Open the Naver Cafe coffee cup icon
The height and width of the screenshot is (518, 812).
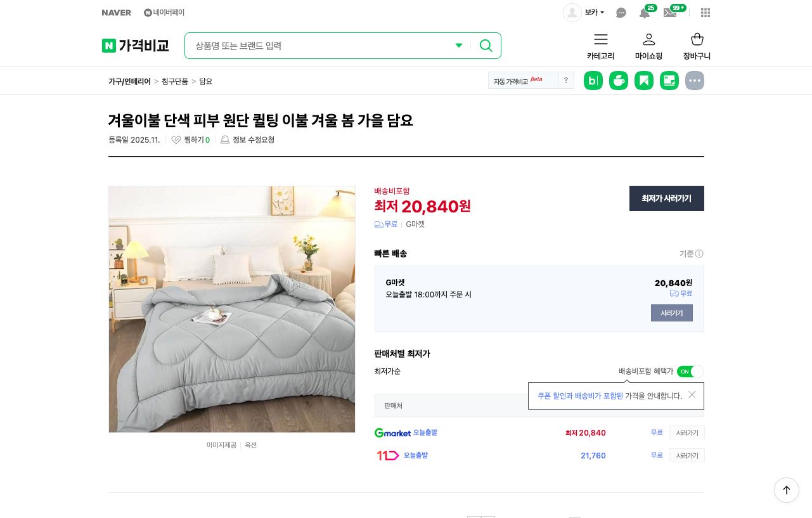point(618,81)
